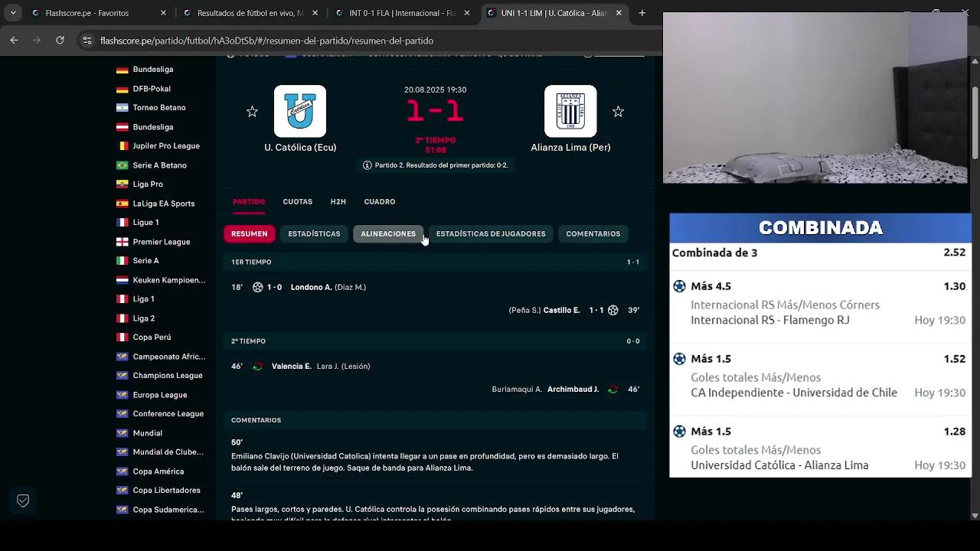Open Liga 1 in sidebar
Image resolution: width=980 pixels, height=551 pixels.
pos(143,299)
